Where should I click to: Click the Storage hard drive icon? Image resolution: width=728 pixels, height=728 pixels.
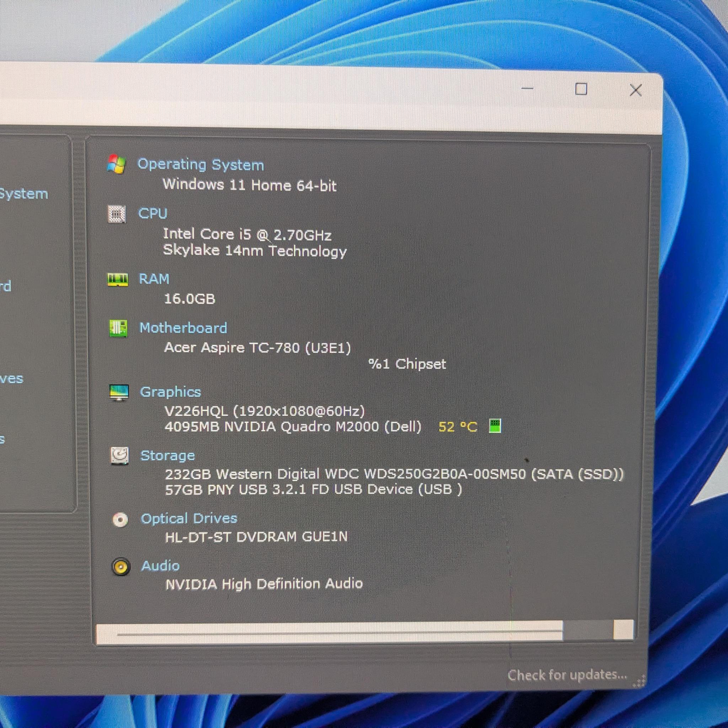click(x=120, y=456)
